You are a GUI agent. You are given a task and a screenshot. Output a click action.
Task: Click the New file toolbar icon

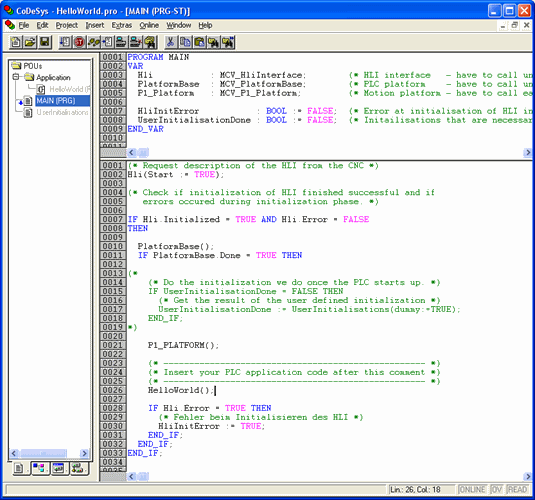tap(15, 42)
